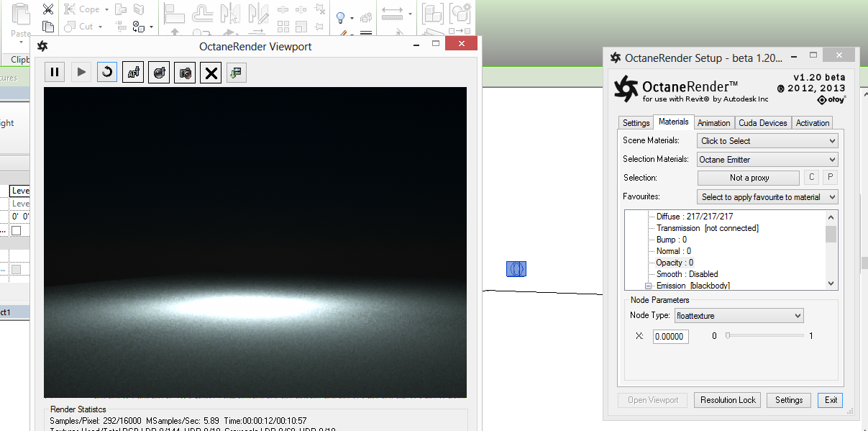Click the C button beside Selection
The height and width of the screenshot is (431, 868).
pos(811,178)
